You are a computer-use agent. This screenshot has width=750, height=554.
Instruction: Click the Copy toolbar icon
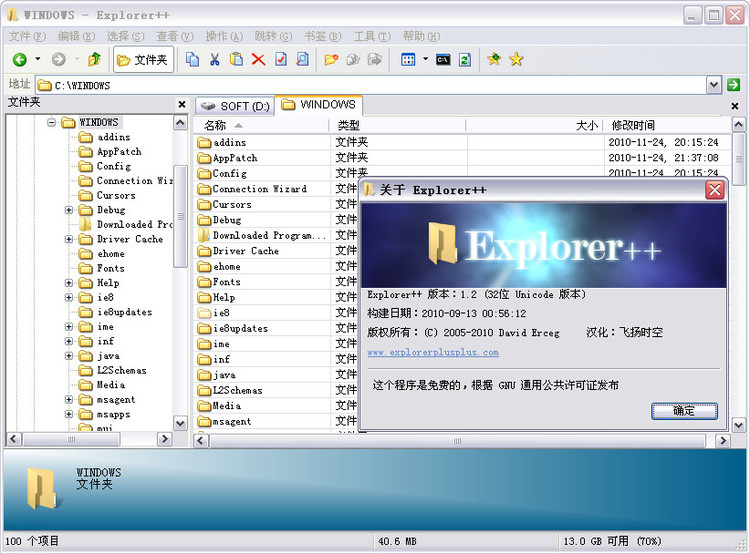[192, 59]
